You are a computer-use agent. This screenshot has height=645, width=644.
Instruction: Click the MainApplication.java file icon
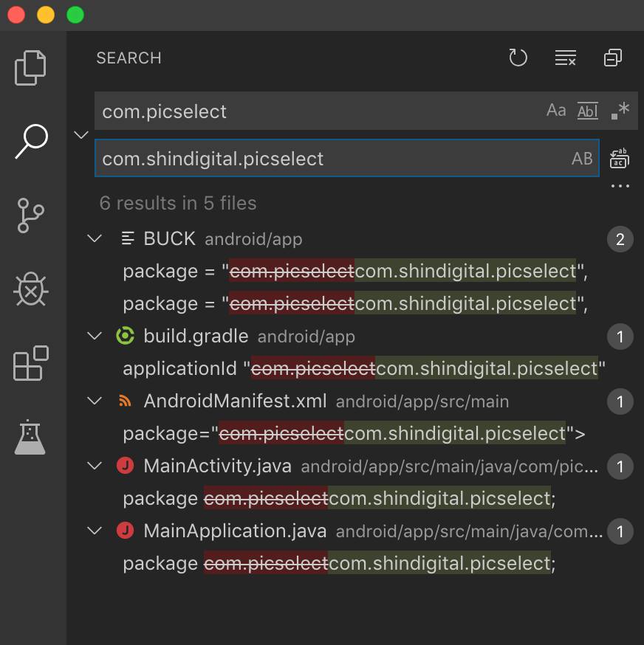(x=125, y=531)
